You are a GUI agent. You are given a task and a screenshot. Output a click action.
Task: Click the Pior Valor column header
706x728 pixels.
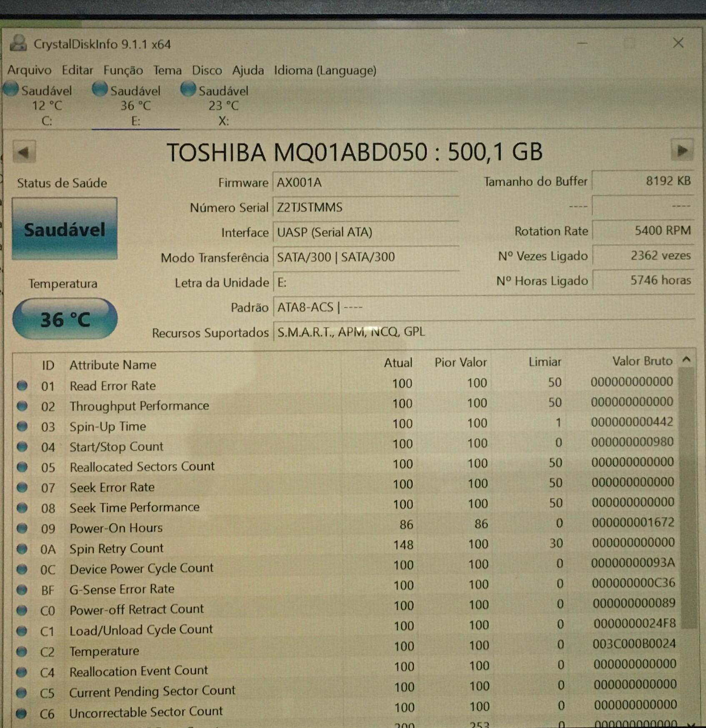pyautogui.click(x=461, y=362)
